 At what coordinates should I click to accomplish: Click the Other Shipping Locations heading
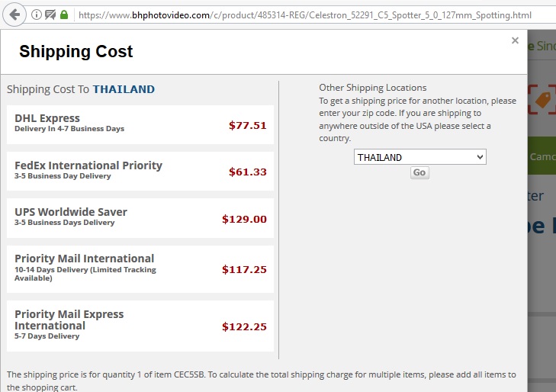[x=373, y=88]
